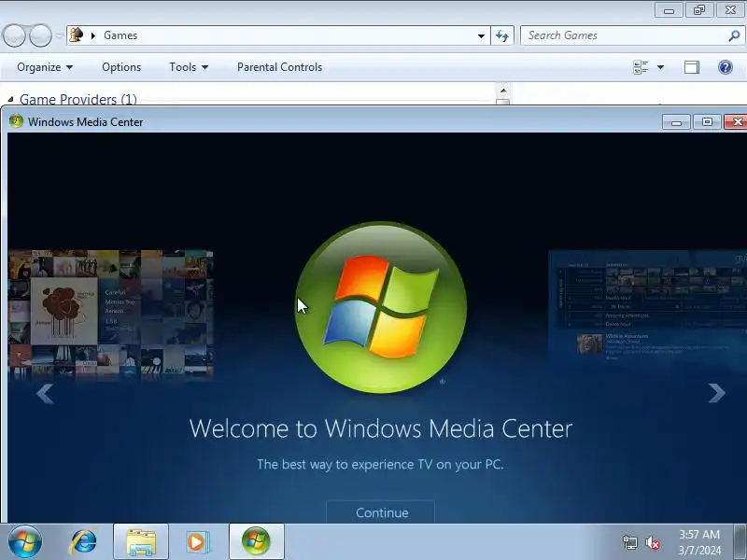Open recent pages dropdown beside nav buttons

click(x=59, y=35)
